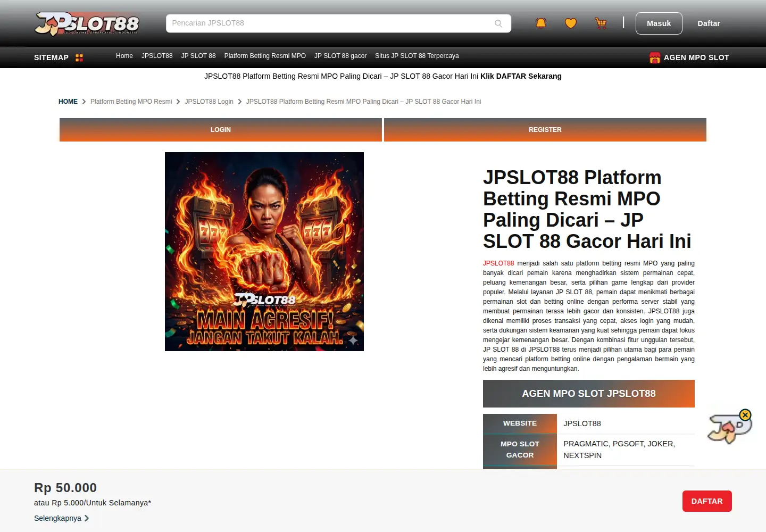Image resolution: width=766 pixels, height=532 pixels.
Task: Click the main product title heading
Action: click(587, 209)
